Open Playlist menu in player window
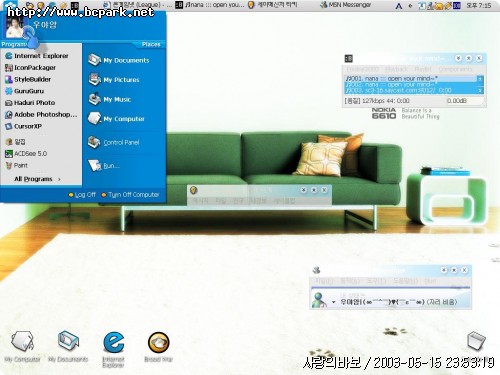The width and height of the screenshot is (500, 375). tap(423, 69)
